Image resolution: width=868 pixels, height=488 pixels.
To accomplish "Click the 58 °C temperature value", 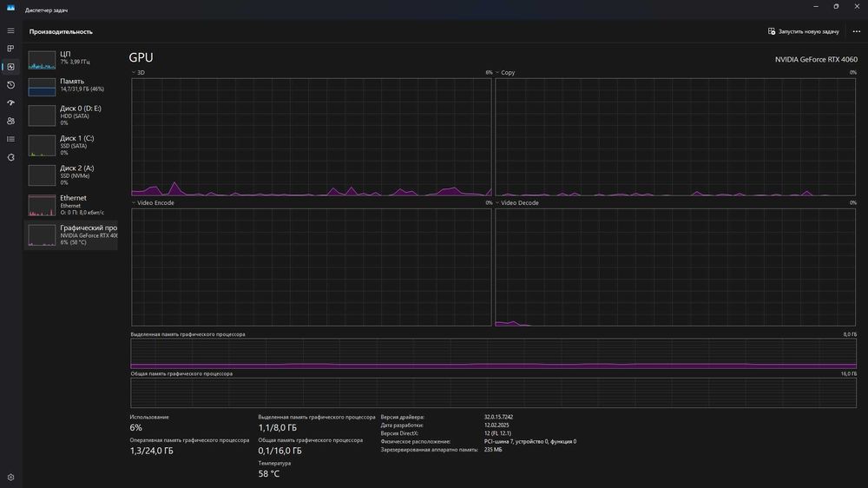I will (269, 474).
